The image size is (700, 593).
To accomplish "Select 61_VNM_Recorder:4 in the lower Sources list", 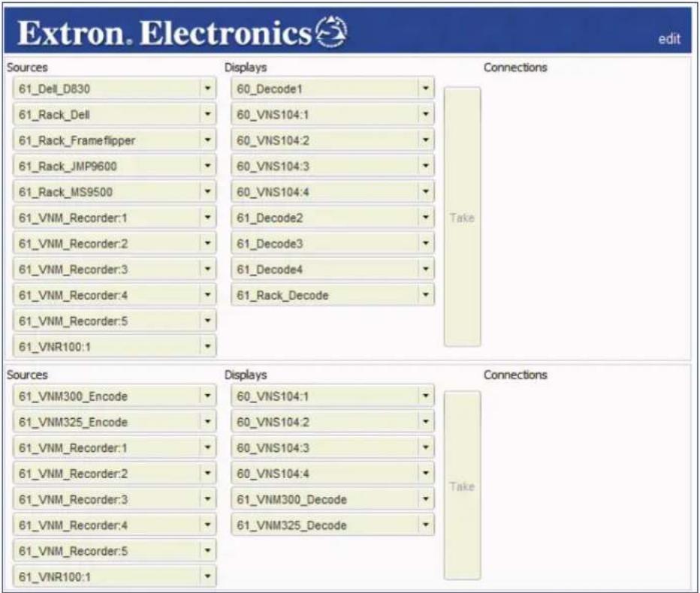I will [114, 525].
